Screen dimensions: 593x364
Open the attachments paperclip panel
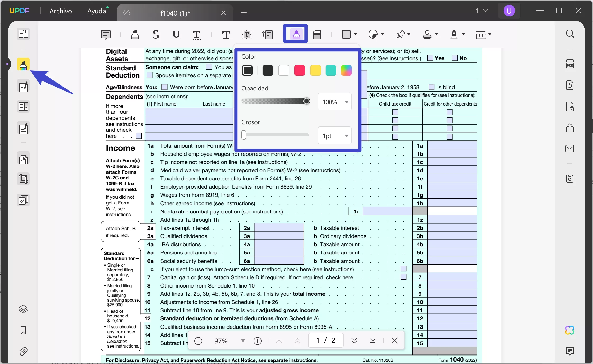23,352
